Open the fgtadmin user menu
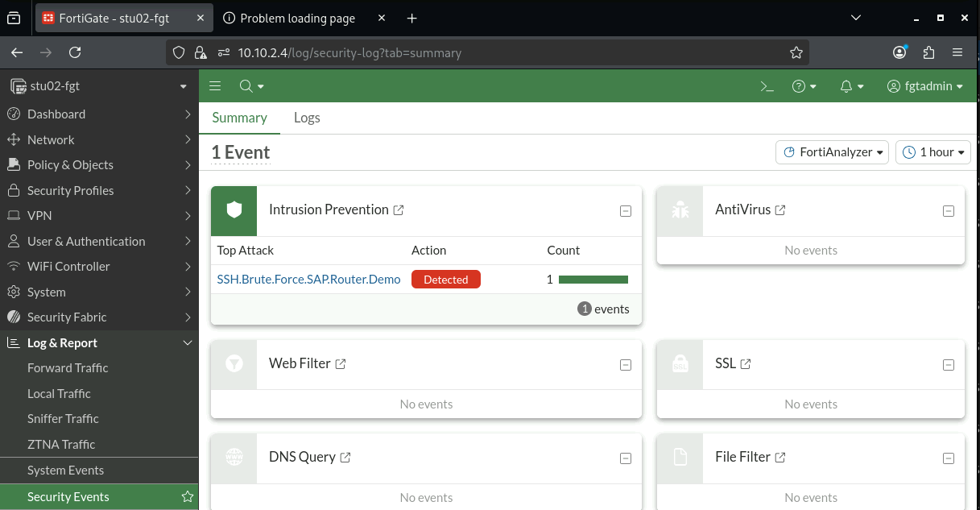The image size is (980, 510). click(x=924, y=86)
